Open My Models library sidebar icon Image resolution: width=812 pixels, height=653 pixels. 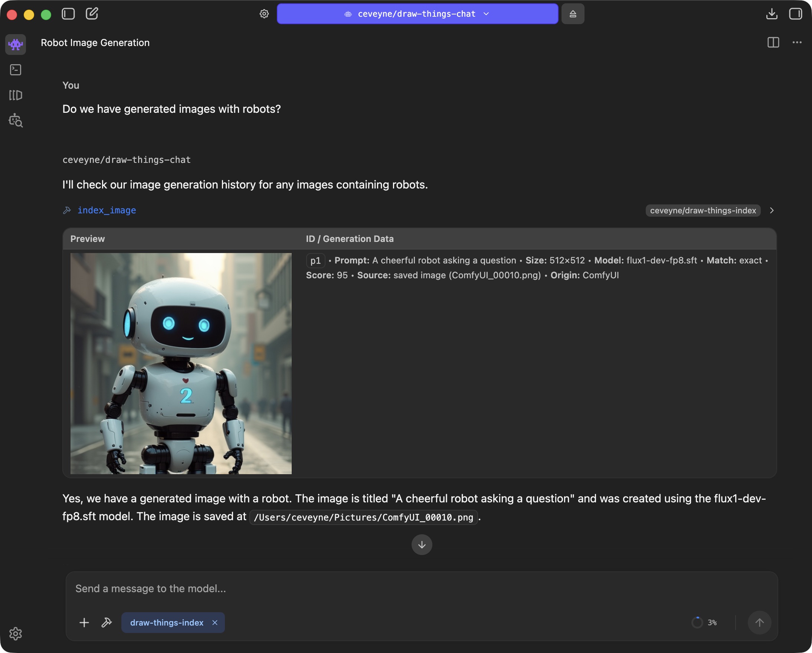[16, 95]
